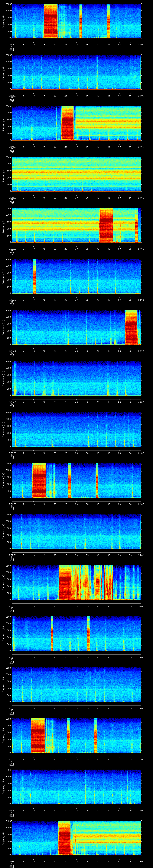Click the 36:00 end time label

point(141,708)
